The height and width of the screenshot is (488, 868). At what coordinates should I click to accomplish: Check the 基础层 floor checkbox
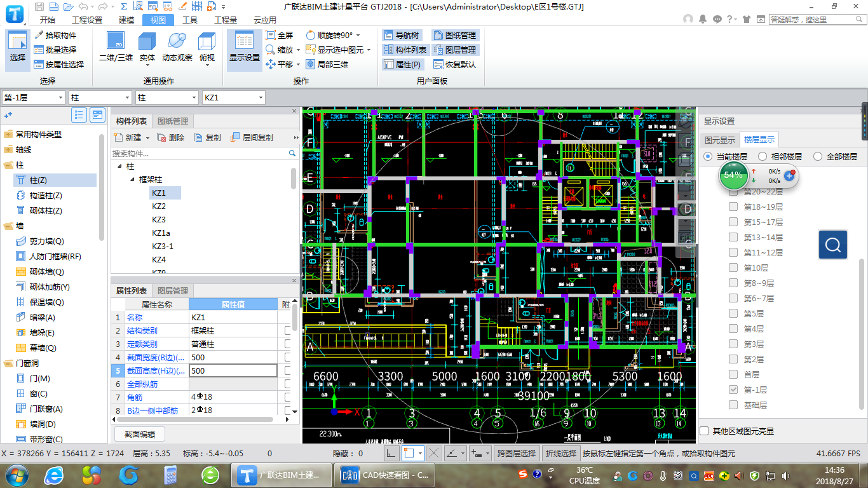pos(733,405)
